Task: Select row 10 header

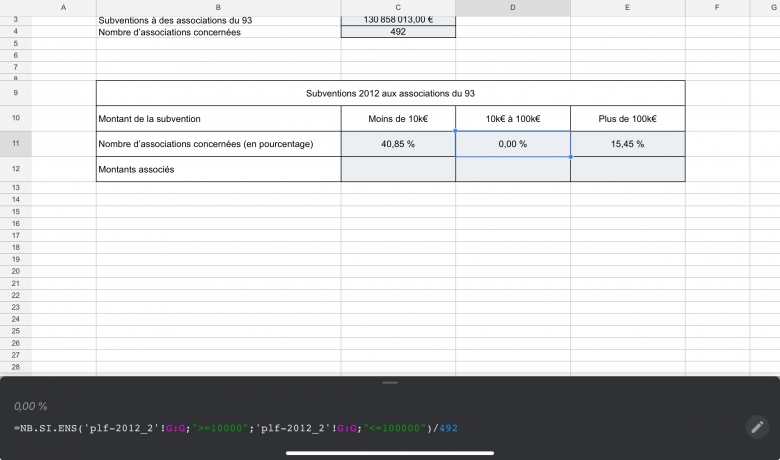Action: (x=16, y=118)
